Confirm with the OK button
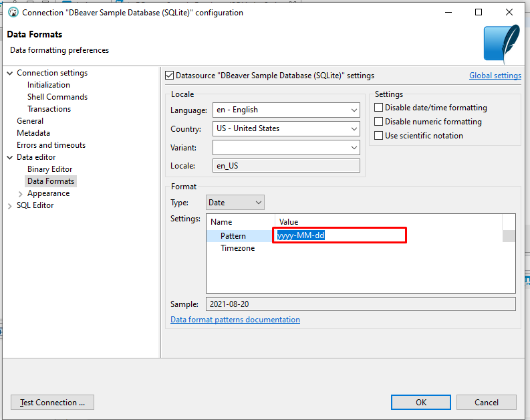The height and width of the screenshot is (420, 530). pyautogui.click(x=421, y=403)
